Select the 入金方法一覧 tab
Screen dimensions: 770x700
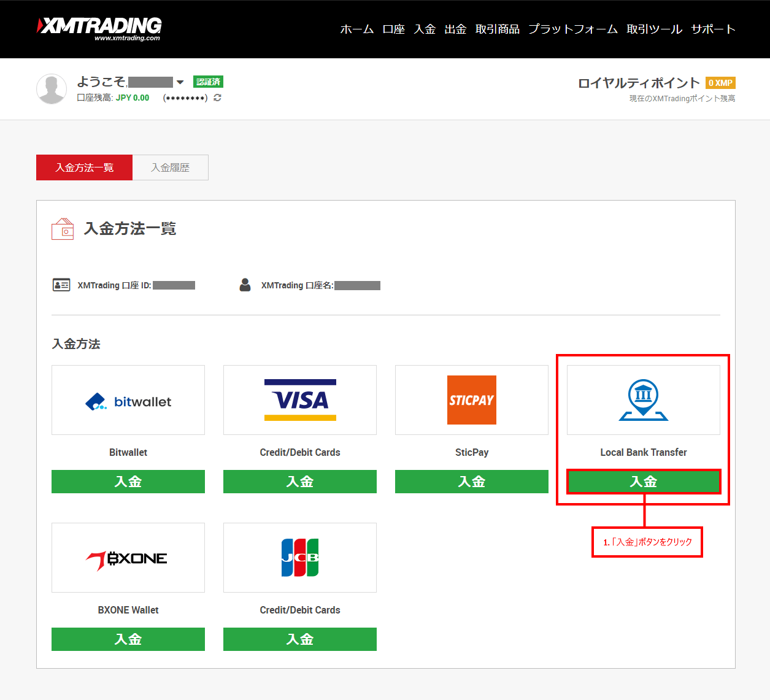click(x=85, y=167)
